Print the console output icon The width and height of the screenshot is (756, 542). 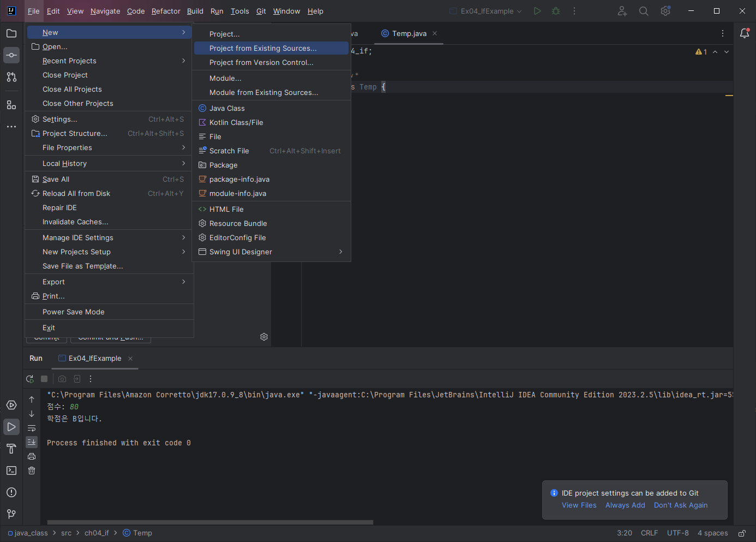32,456
